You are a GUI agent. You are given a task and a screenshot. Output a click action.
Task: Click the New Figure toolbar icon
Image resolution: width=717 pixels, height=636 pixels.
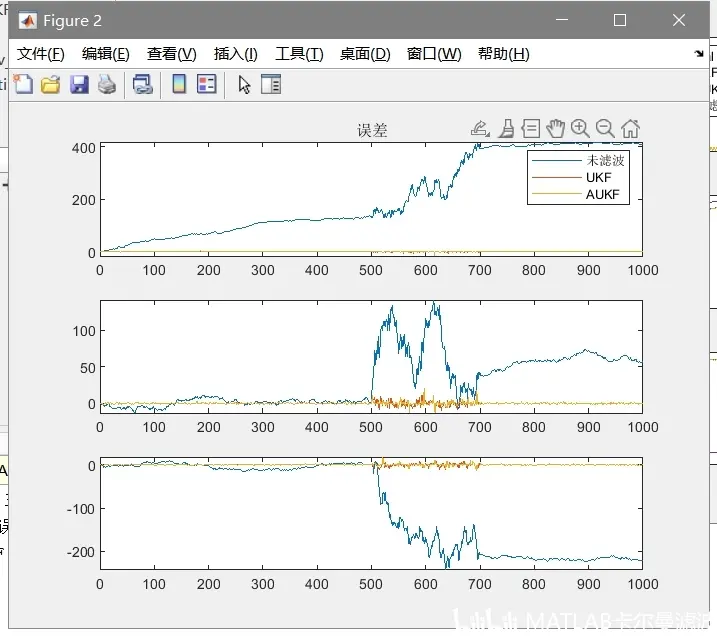23,85
